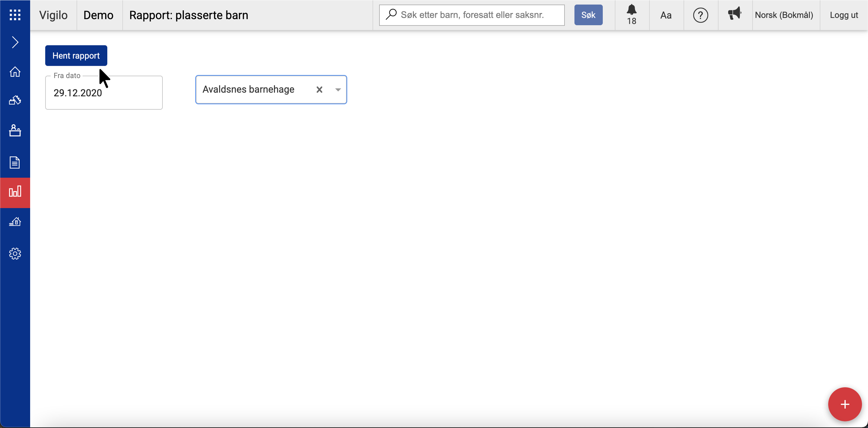Focus the search field for barn or saksnr
The image size is (868, 428).
(x=472, y=15)
